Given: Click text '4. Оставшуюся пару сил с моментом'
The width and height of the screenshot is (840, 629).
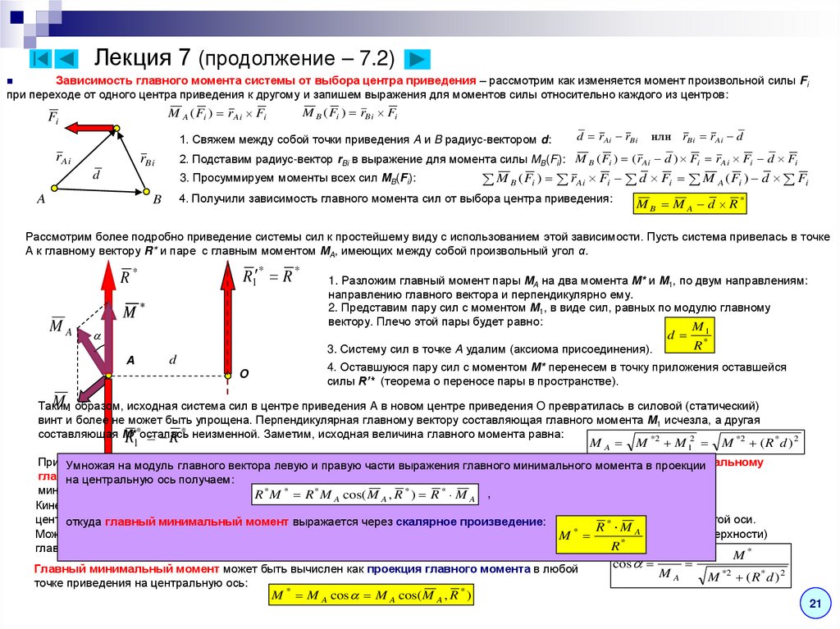Looking at the screenshot, I should [x=557, y=374].
